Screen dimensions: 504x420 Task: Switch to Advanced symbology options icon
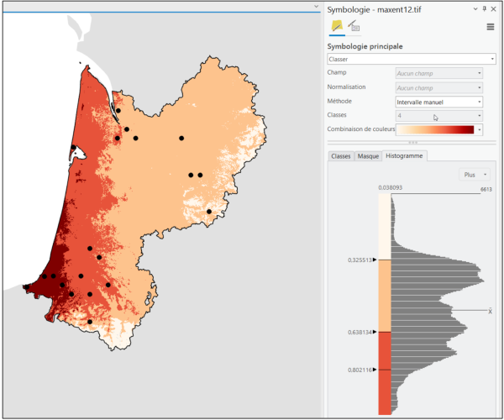pos(354,27)
